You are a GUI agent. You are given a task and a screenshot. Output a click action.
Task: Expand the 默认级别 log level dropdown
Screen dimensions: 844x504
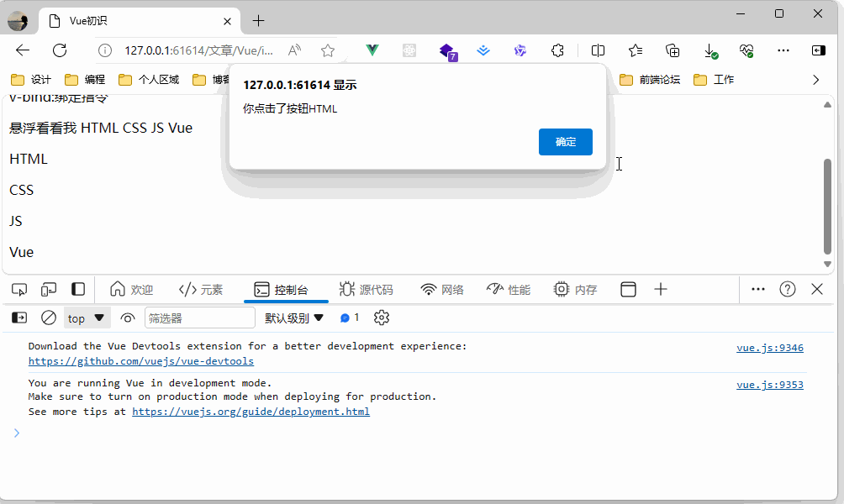coord(294,318)
